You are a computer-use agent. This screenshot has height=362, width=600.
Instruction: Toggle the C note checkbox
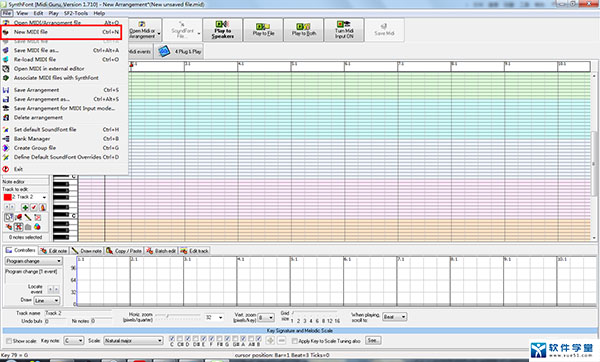(x=172, y=339)
